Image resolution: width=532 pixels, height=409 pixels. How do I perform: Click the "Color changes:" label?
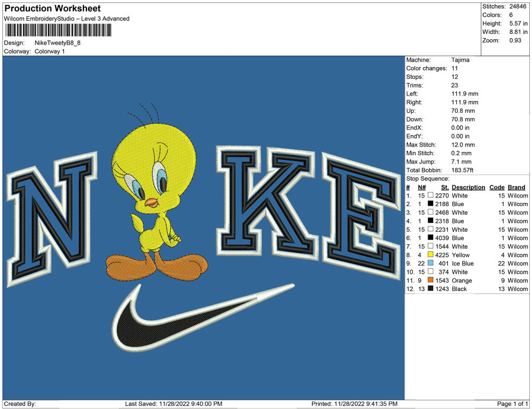pos(427,68)
